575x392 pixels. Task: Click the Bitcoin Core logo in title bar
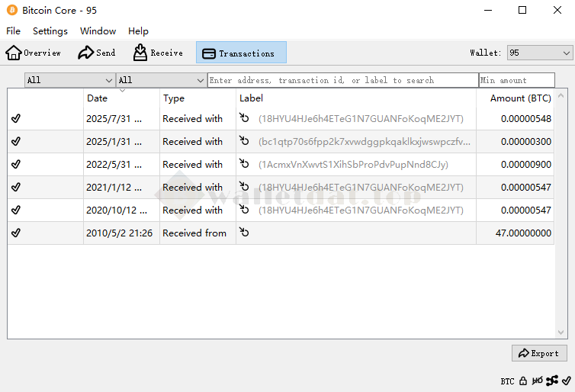[x=11, y=11]
